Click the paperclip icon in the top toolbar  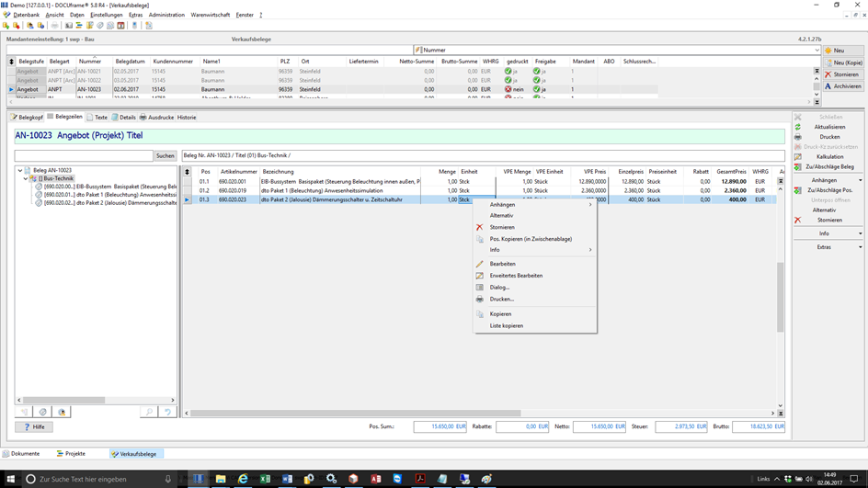100,26
